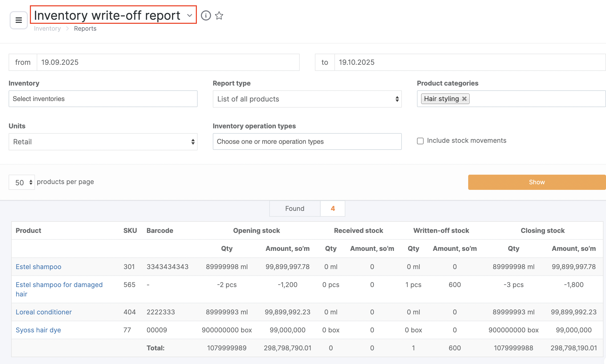The image size is (606, 364).
Task: Open the hamburger menu
Action: coord(18,20)
